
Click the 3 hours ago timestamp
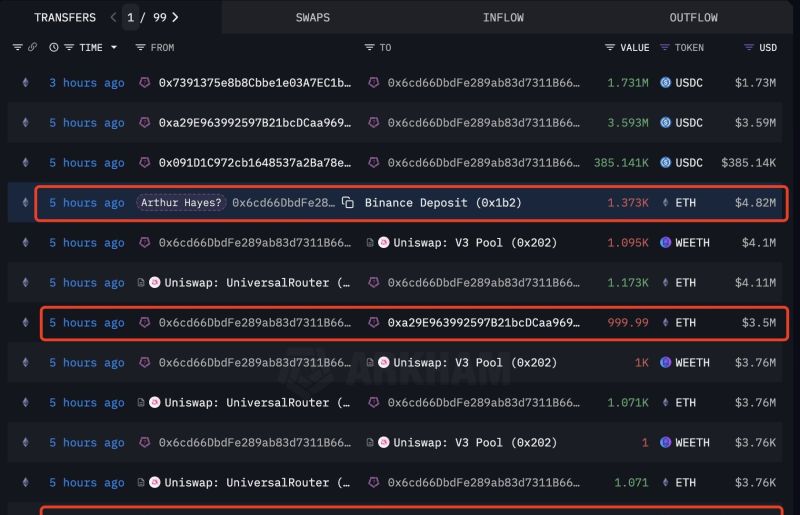87,83
